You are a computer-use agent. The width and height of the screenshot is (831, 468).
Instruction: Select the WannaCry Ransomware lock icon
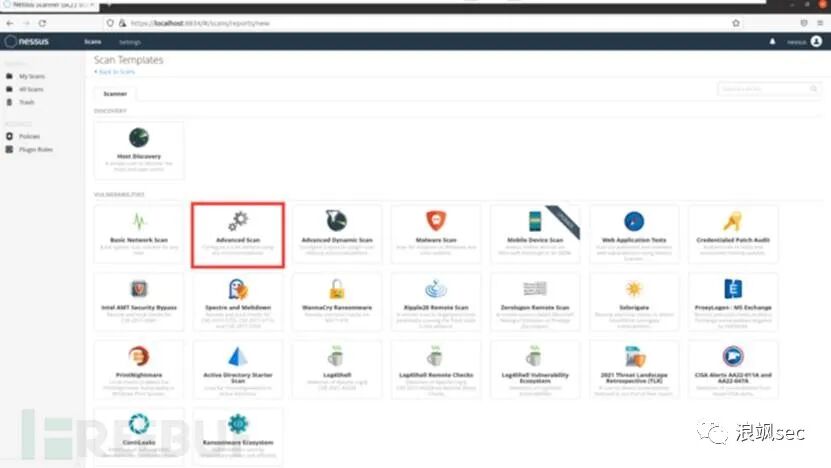pos(337,289)
